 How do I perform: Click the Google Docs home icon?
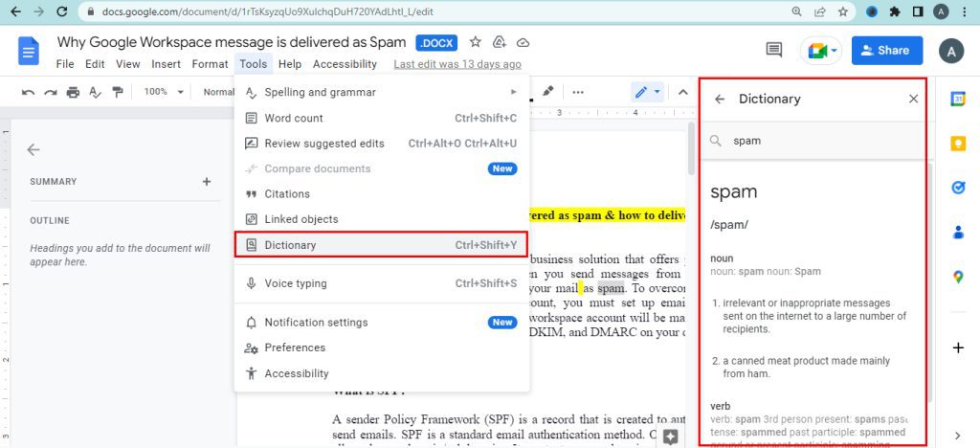click(28, 52)
